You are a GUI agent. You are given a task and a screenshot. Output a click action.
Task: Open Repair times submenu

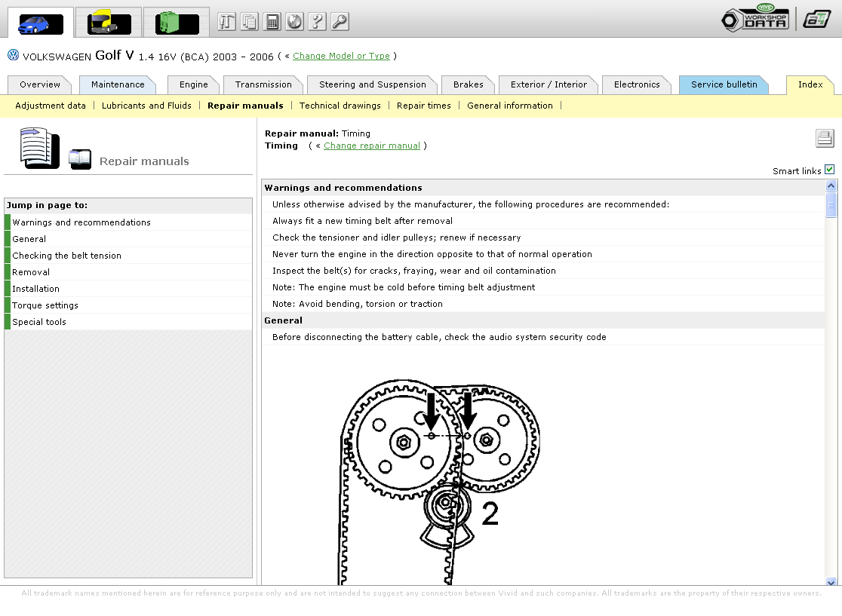pos(424,106)
